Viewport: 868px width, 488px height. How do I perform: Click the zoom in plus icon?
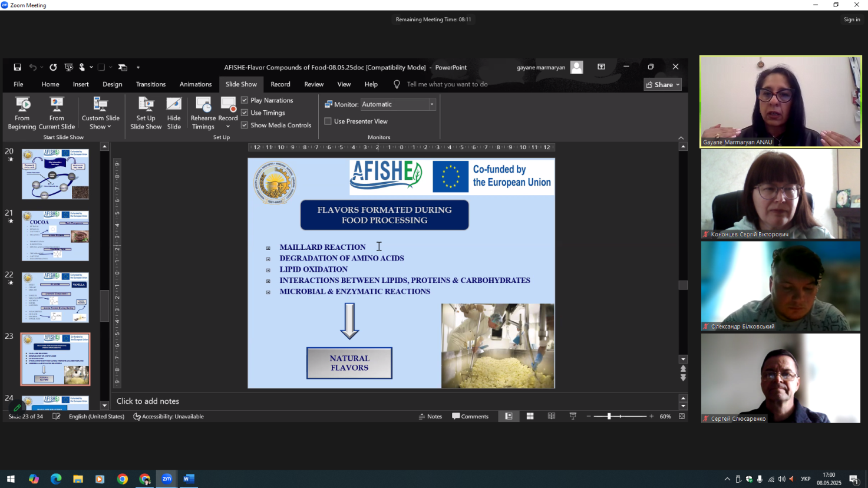point(651,416)
